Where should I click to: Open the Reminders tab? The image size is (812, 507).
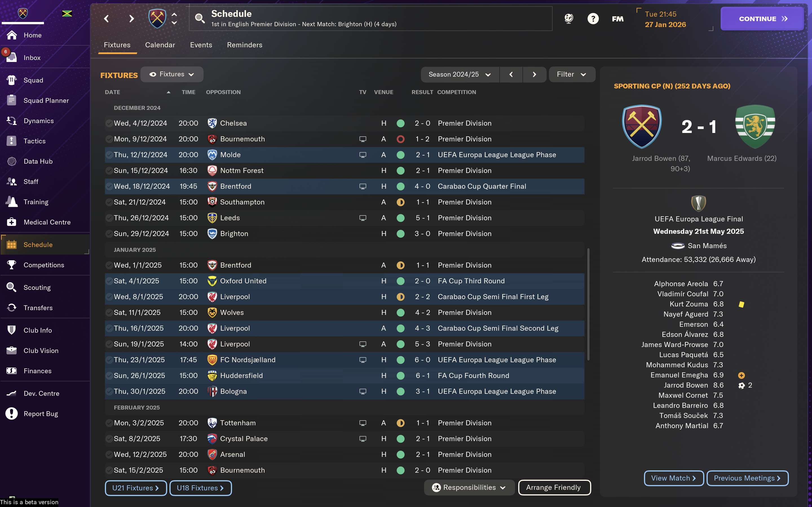[245, 45]
